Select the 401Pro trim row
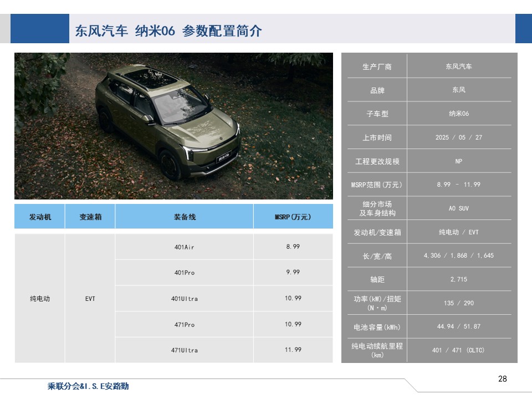This screenshot has height=399, width=532. (x=185, y=273)
